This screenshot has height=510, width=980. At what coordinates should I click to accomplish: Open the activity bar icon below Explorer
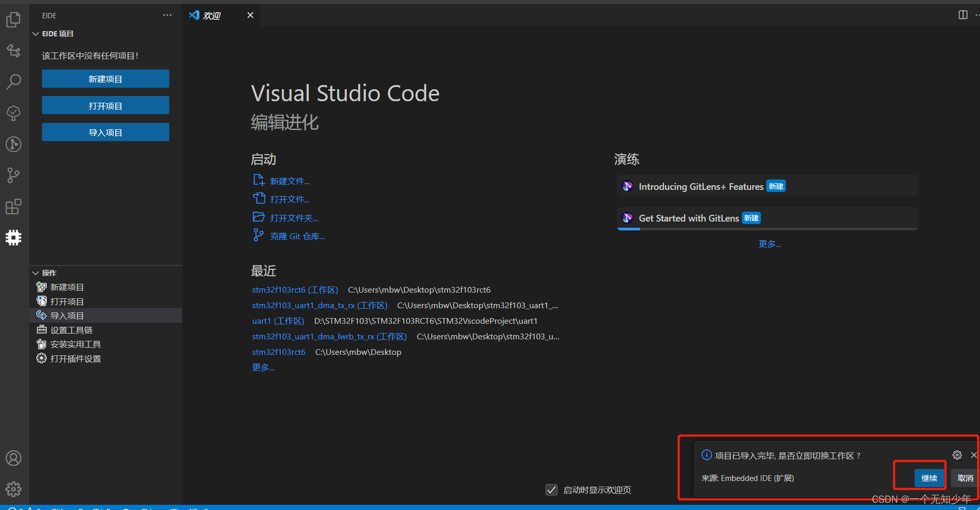pos(13,50)
